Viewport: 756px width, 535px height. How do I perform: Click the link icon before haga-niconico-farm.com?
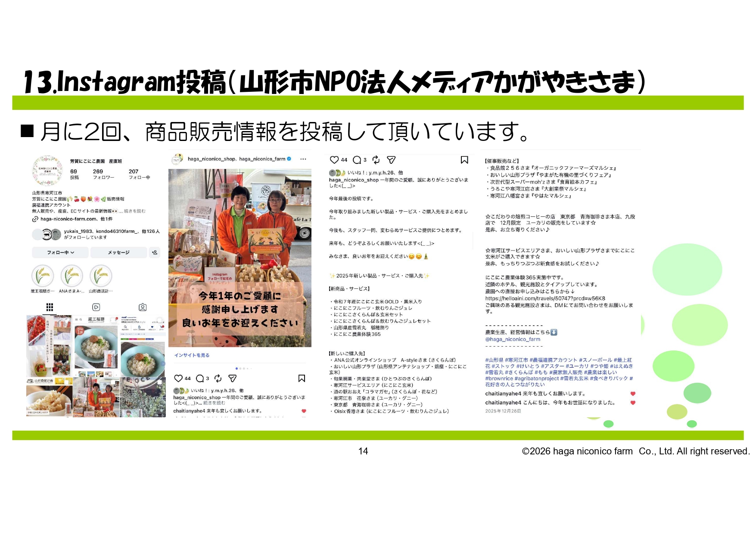coord(35,219)
